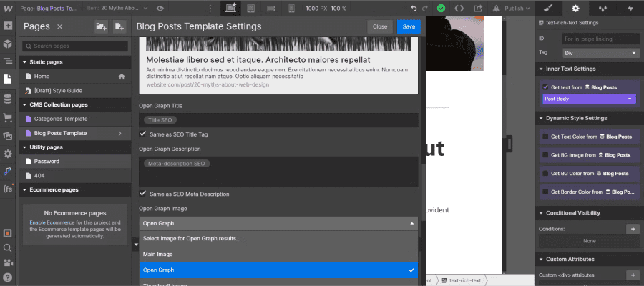Switch to the Interactions lightning tab
The height and width of the screenshot is (286, 644).
(x=630, y=8)
